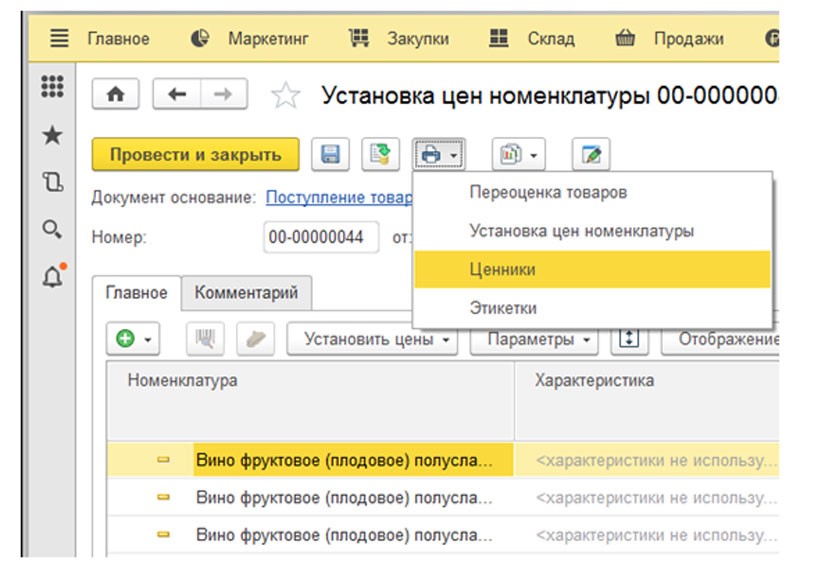This screenshot has height=562, width=817.
Task: Switch to the 'Комментарий' tab
Action: [x=246, y=293]
